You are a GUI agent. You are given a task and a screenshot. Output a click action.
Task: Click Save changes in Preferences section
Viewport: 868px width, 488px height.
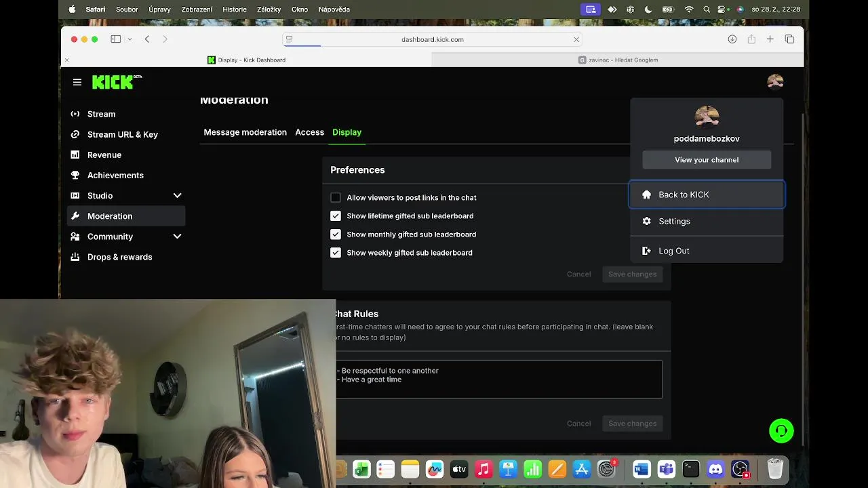632,274
